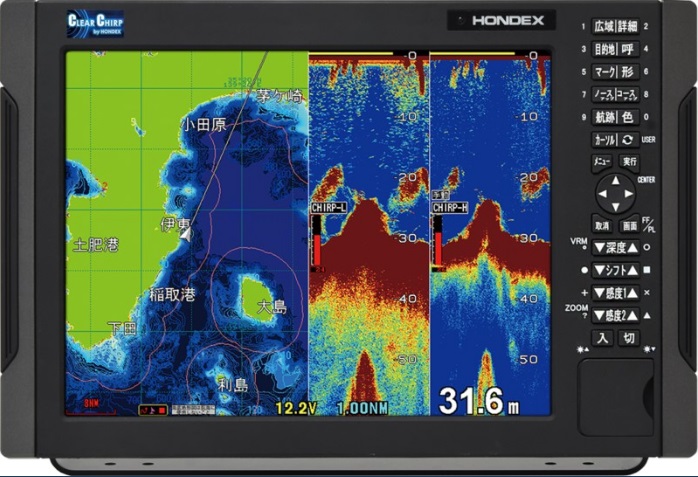Click the red gain bar under CHIRP-H
This screenshot has width=698, height=477.
point(438,248)
